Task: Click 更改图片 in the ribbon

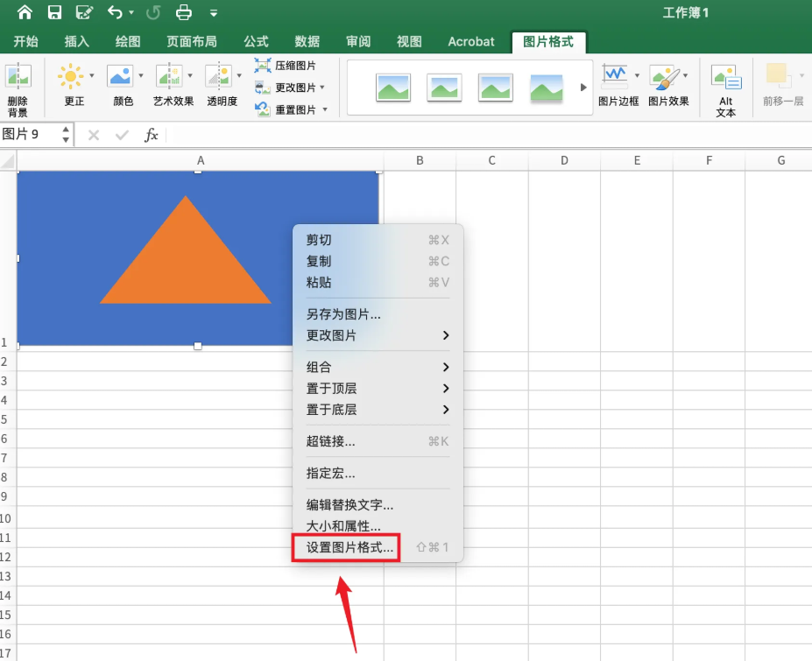Action: [289, 88]
